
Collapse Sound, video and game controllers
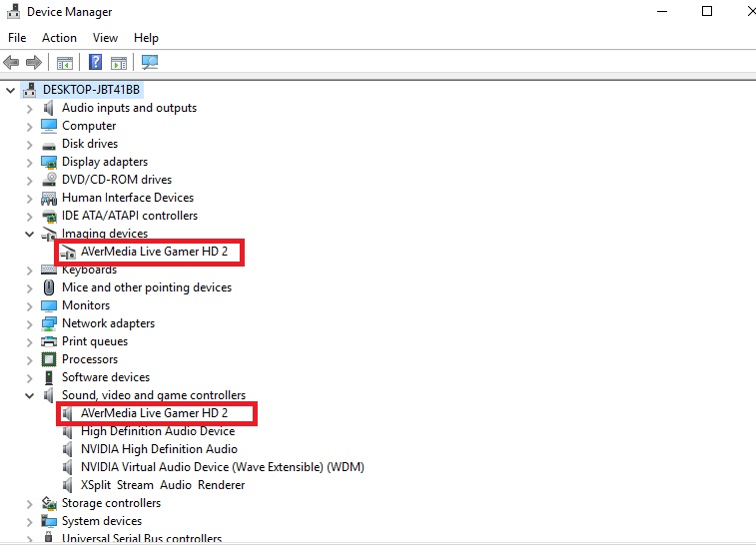[x=29, y=395]
